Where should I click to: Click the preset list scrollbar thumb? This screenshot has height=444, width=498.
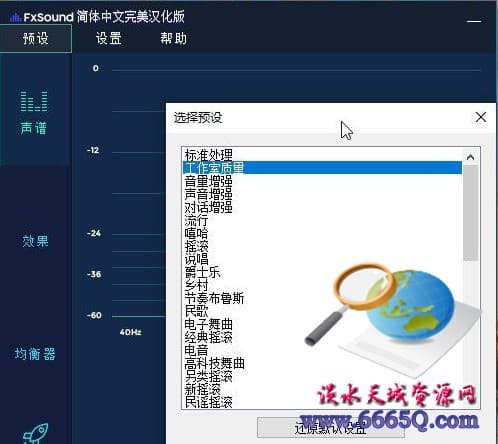click(x=470, y=213)
